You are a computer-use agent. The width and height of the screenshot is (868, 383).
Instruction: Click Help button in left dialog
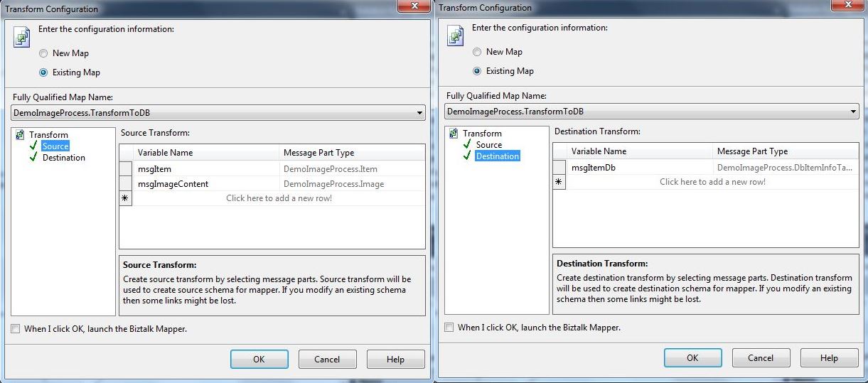[395, 360]
